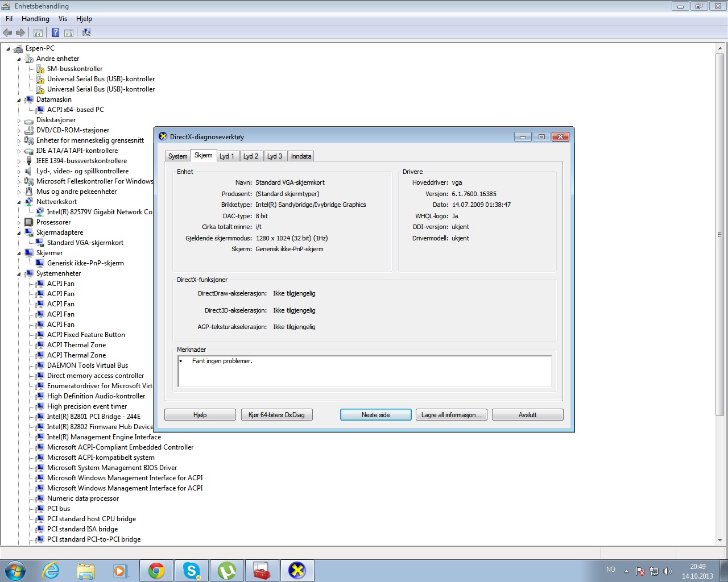This screenshot has width=728, height=582.
Task: Collapse the Datamaskin category
Action: (x=19, y=100)
